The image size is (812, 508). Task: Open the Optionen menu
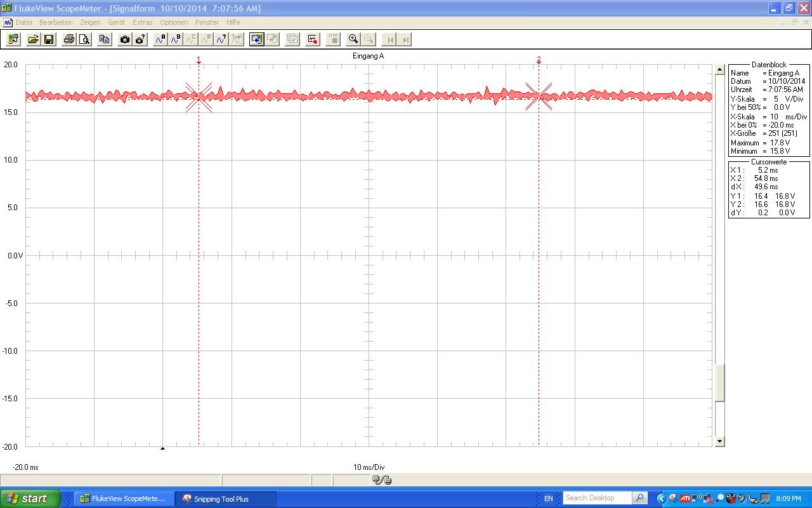click(x=173, y=22)
